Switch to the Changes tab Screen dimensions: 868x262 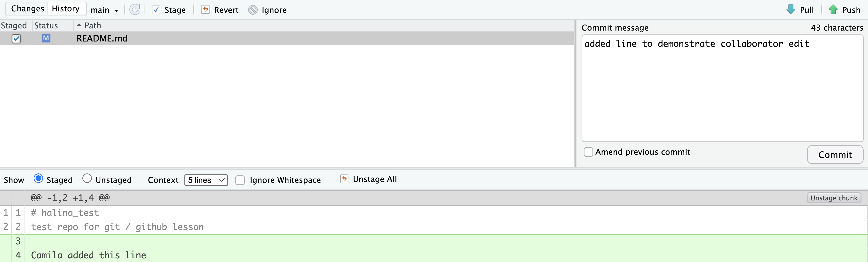click(28, 9)
